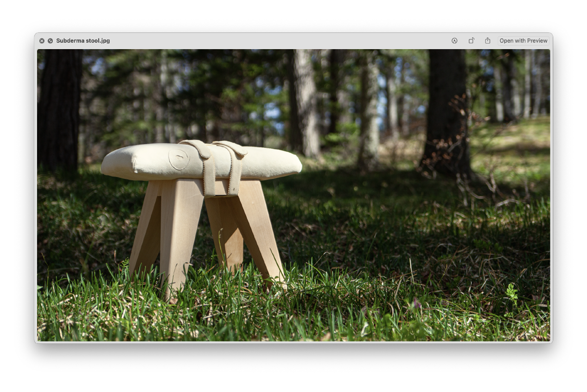Click the small purple flower in the grass
This screenshot has height=392, width=587.
(416, 303)
